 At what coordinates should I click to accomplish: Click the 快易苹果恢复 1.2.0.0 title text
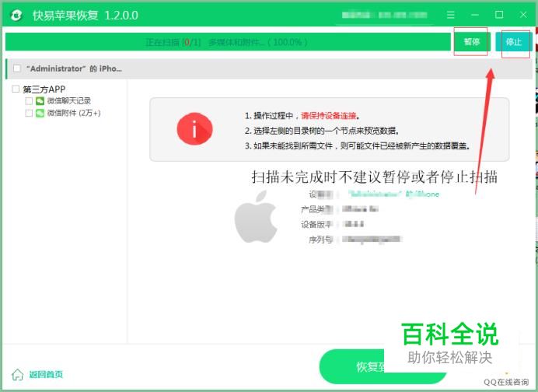coord(86,16)
